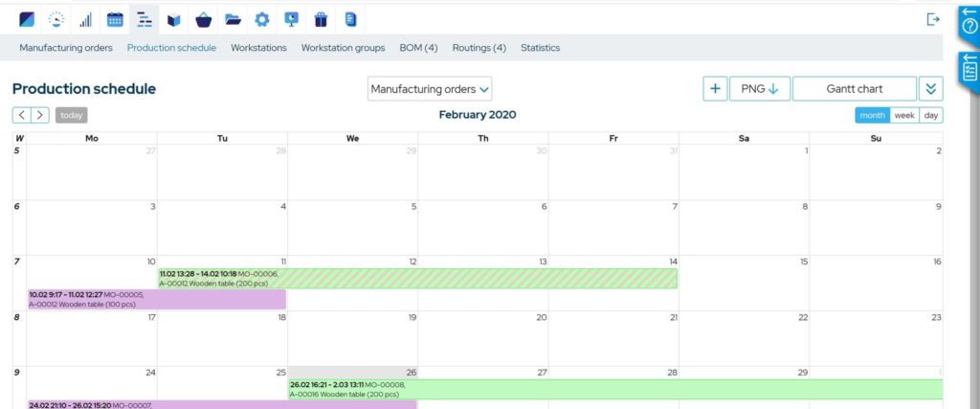Click the Fr column header

(613, 138)
